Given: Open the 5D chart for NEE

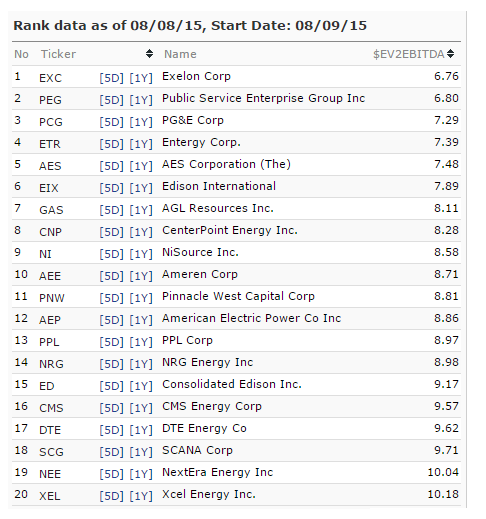Looking at the screenshot, I should (111, 474).
